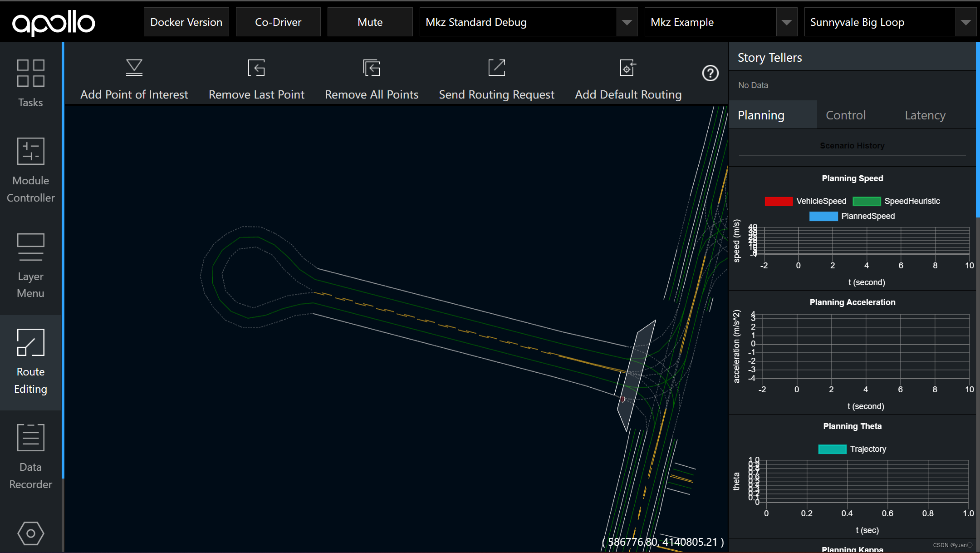Click the vehicle marker on the map
The height and width of the screenshot is (553, 980).
tap(623, 400)
